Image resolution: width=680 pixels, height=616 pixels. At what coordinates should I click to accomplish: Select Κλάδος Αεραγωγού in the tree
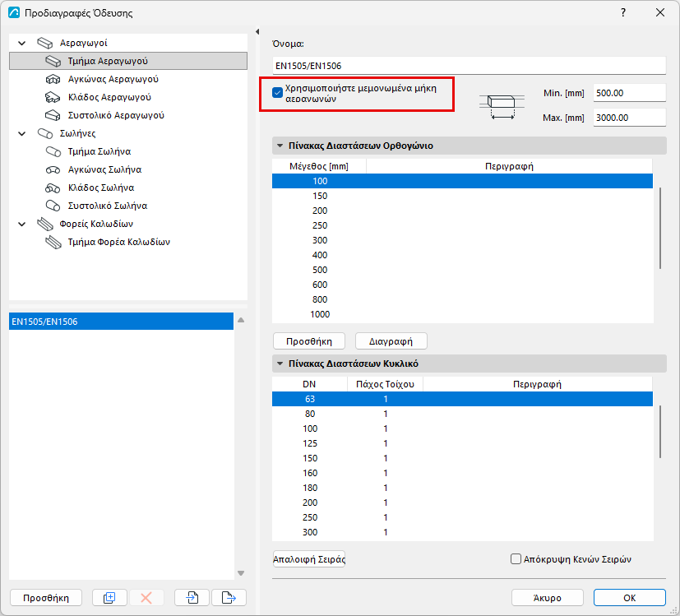99,97
